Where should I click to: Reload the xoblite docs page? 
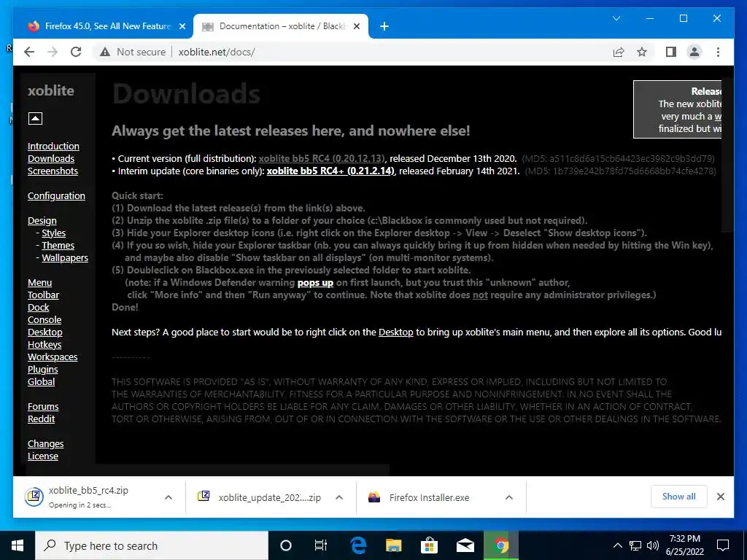[76, 52]
